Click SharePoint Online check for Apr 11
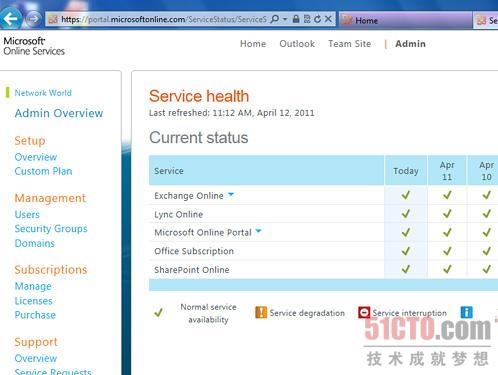The height and width of the screenshot is (375, 498). tap(447, 269)
